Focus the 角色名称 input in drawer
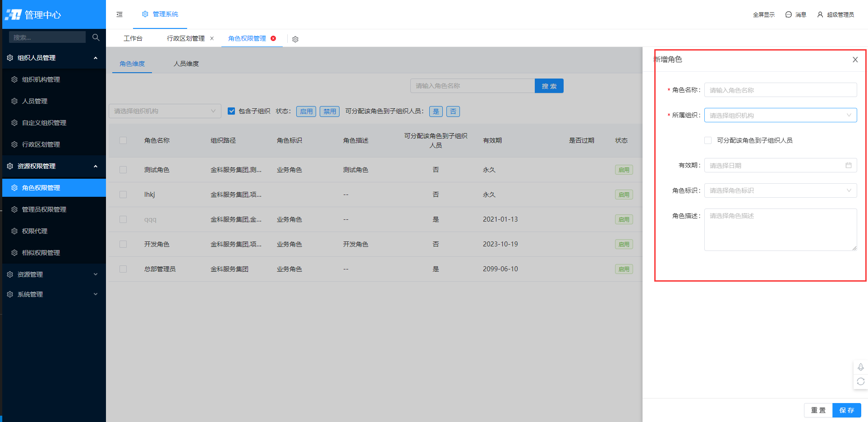This screenshot has width=868, height=422. tap(781, 90)
